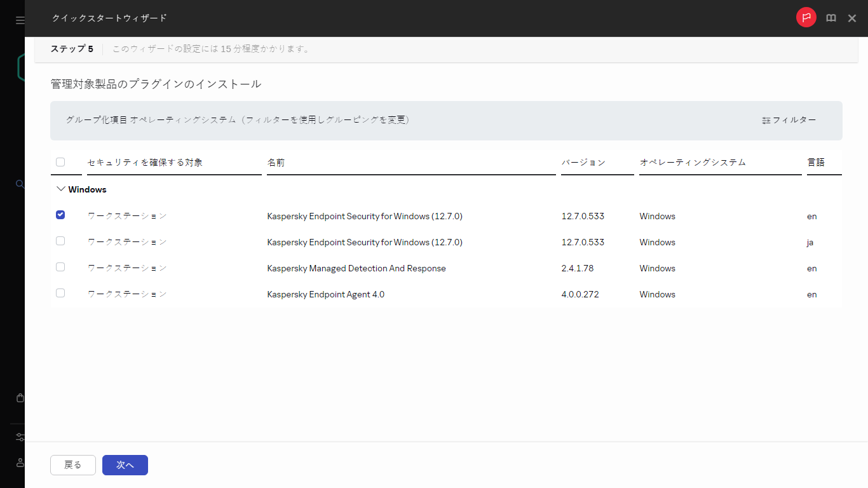Collapse the Windows group
The width and height of the screenshot is (868, 488).
60,189
